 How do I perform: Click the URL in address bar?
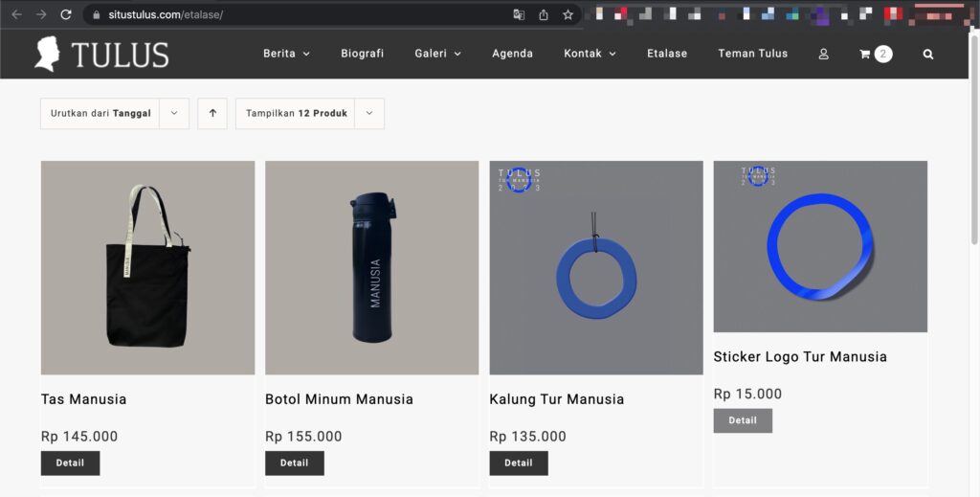tap(166, 15)
